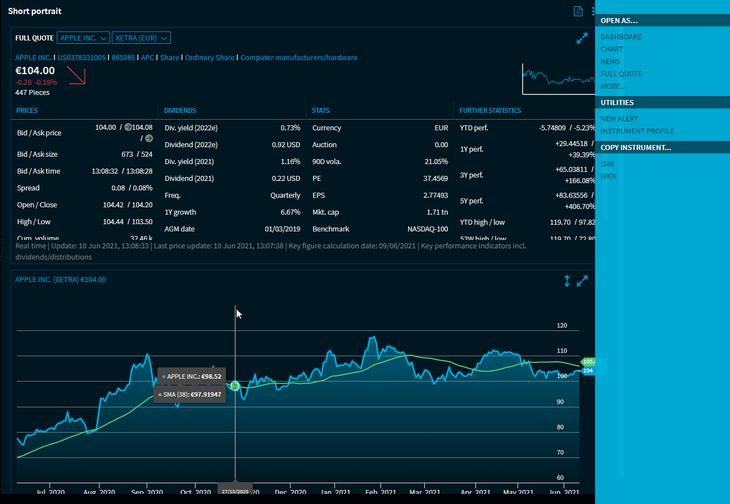Choose CHART under Open As
The height and width of the screenshot is (504, 730).
tap(611, 49)
